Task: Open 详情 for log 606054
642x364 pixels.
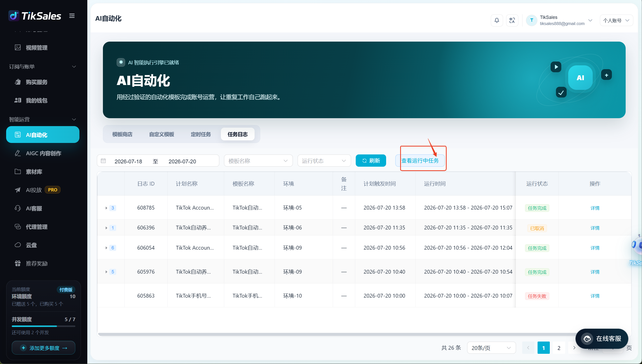Action: (595, 248)
